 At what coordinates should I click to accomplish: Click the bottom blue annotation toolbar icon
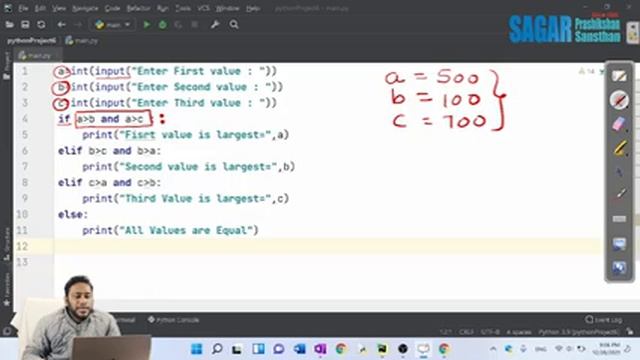coord(619,267)
